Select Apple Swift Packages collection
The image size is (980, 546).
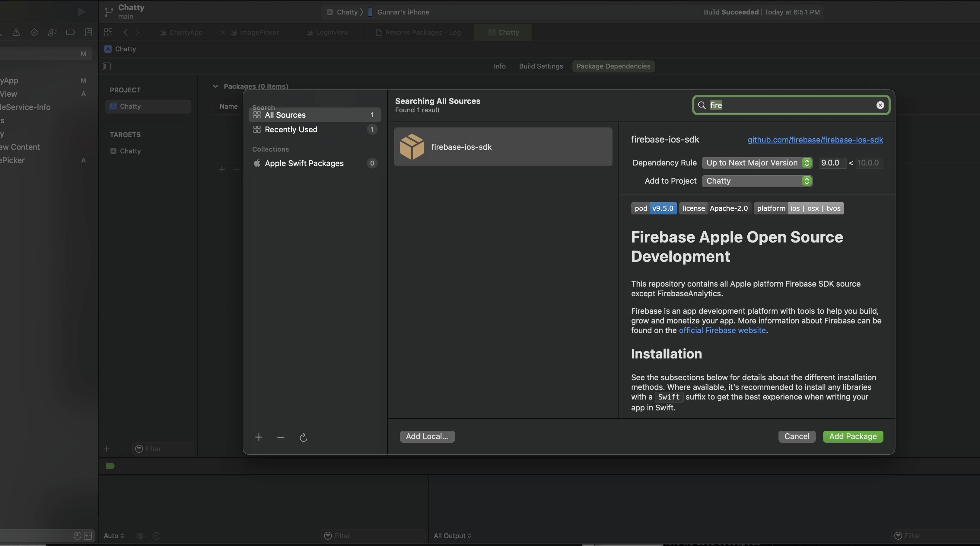(x=315, y=163)
